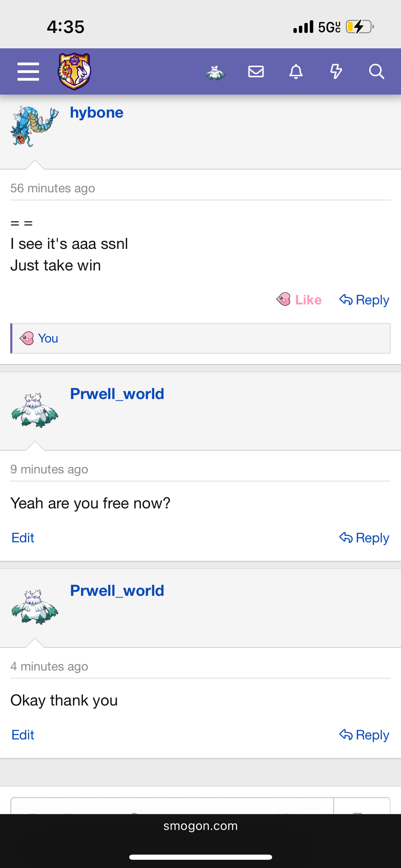Image resolution: width=401 pixels, height=868 pixels.
Task: Toggle Like on hybone's post
Action: click(299, 300)
